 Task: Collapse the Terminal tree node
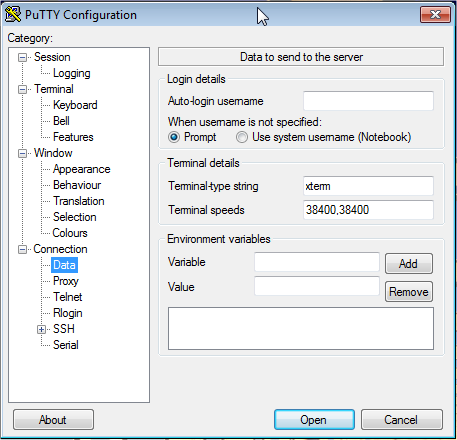click(22, 89)
